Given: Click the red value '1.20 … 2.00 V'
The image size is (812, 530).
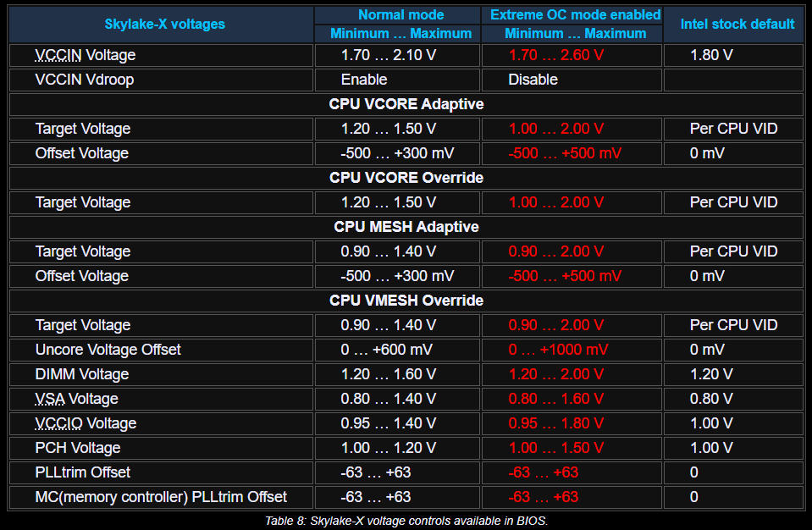Looking at the screenshot, I should tap(555, 374).
